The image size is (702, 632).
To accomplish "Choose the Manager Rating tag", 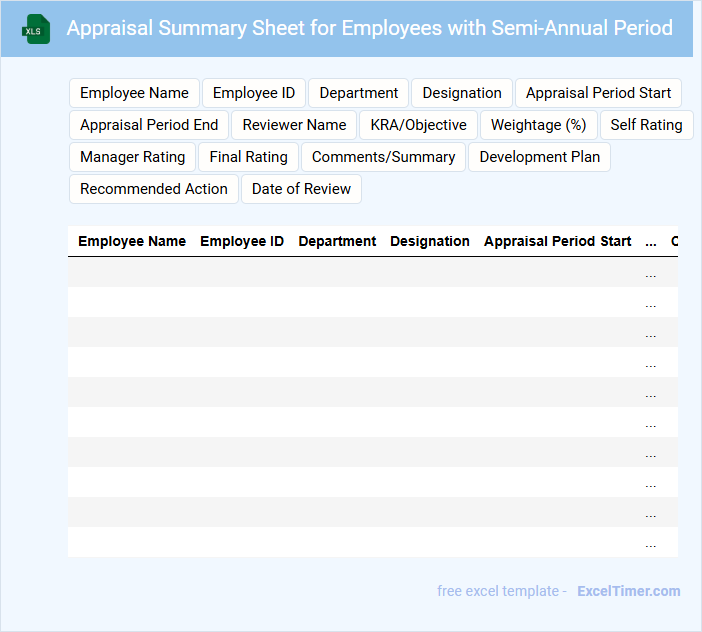I will [132, 157].
